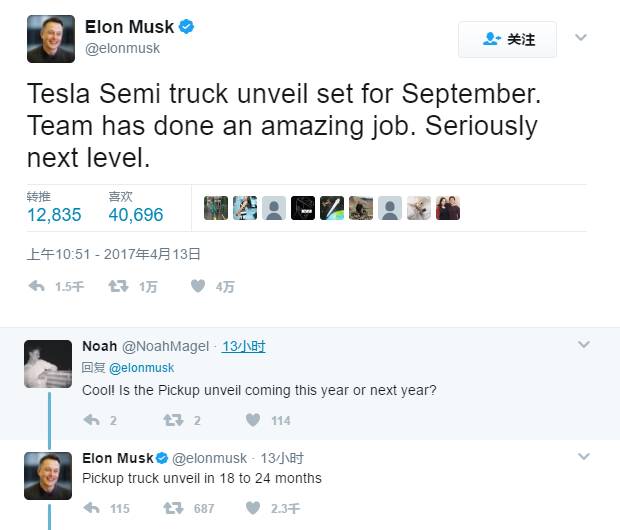Expand the main tweet options chevron

pos(581,38)
